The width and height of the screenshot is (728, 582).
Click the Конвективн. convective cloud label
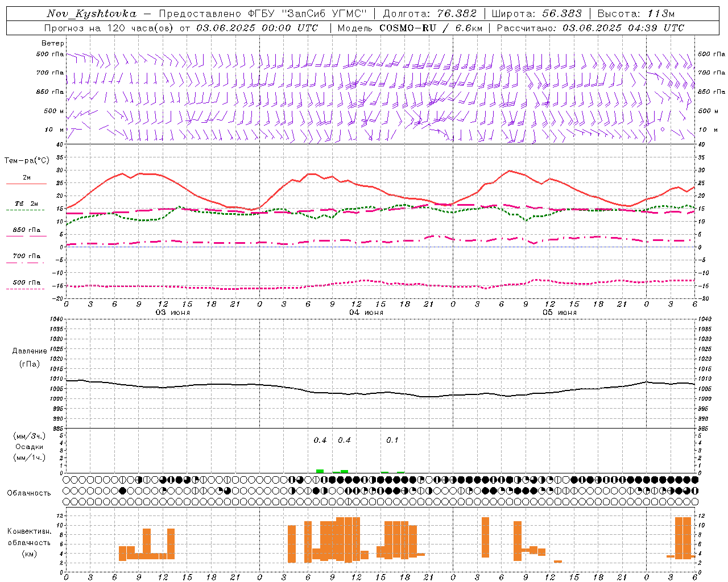pyautogui.click(x=30, y=531)
